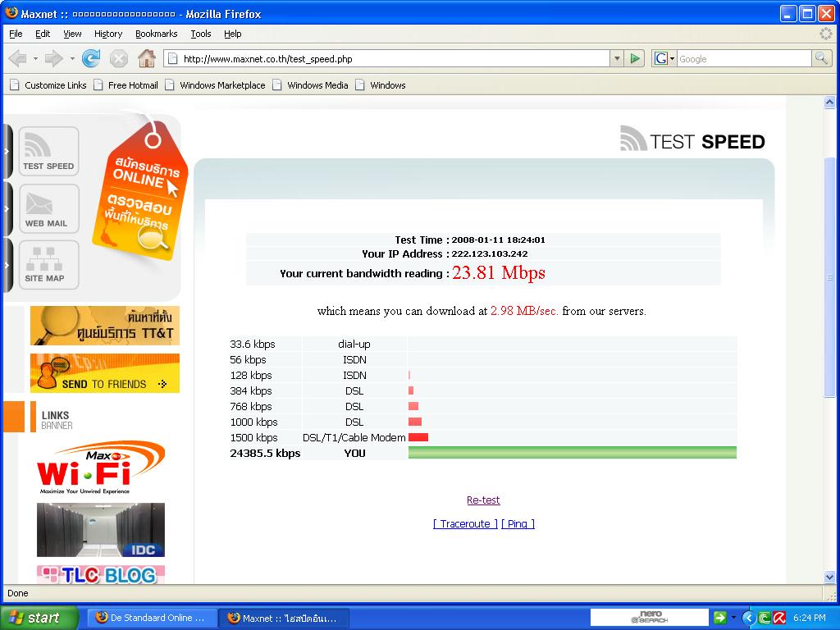Expand the URL bar history dropdown
The height and width of the screenshot is (630, 840).
point(617,58)
